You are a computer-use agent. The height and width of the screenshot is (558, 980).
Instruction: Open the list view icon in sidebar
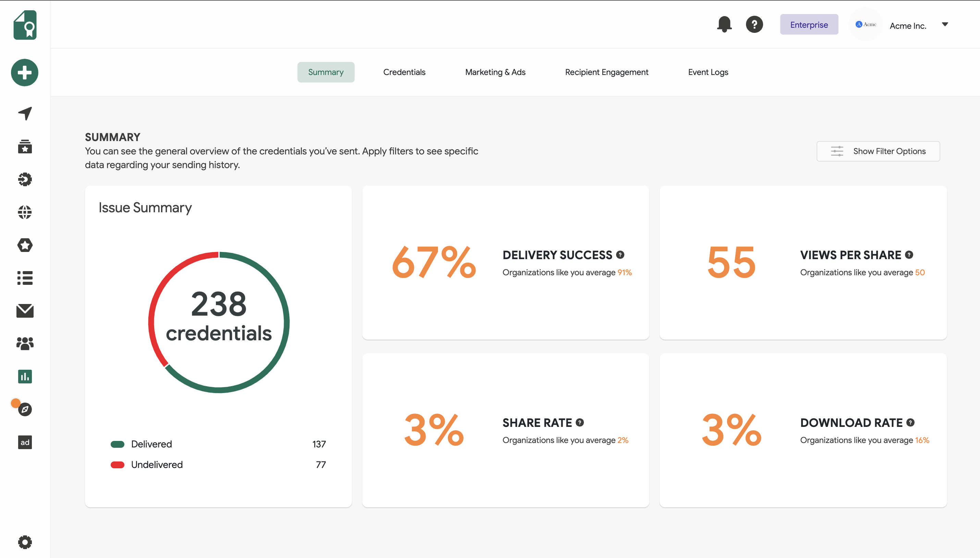pyautogui.click(x=25, y=278)
